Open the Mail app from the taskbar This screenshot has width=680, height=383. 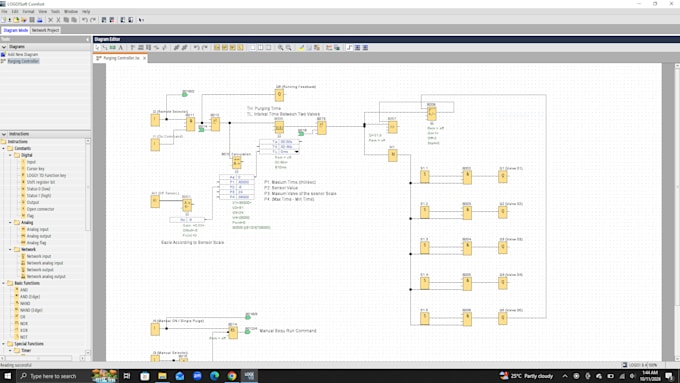point(180,376)
